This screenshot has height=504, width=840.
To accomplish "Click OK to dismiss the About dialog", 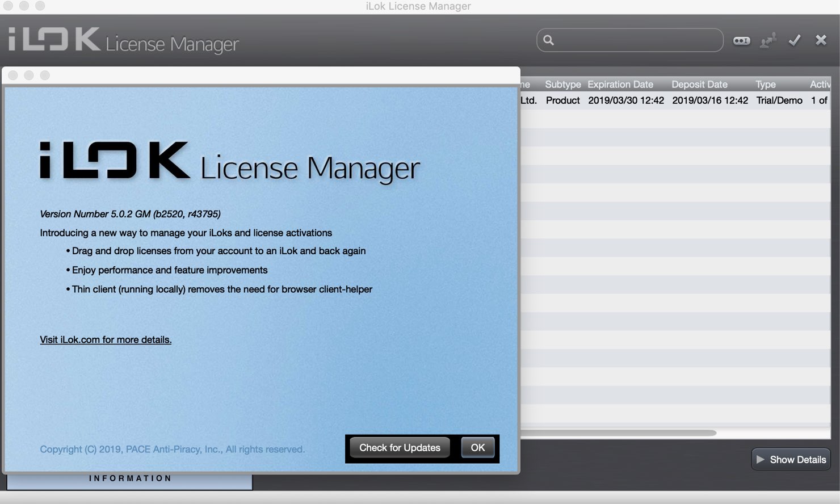I will 477,448.
